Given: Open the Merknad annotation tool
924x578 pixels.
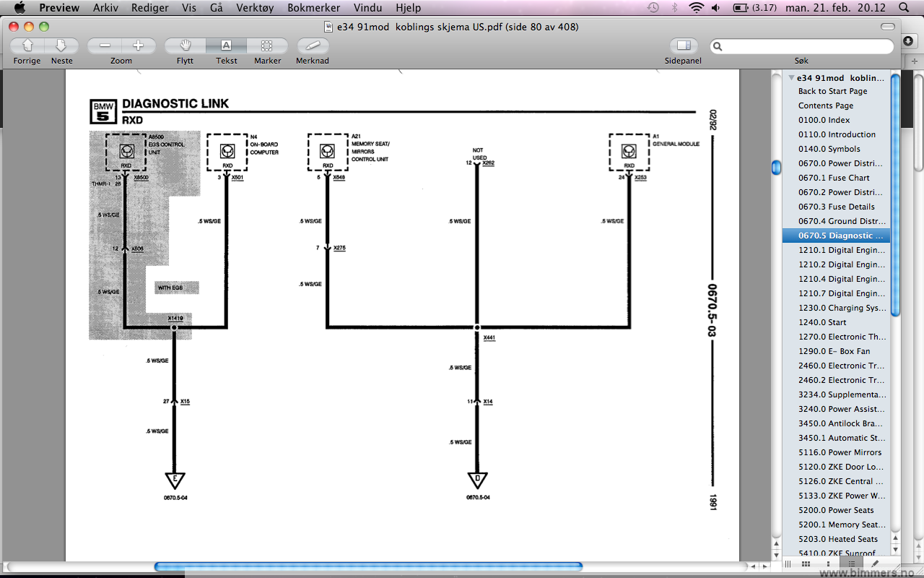Looking at the screenshot, I should (313, 46).
